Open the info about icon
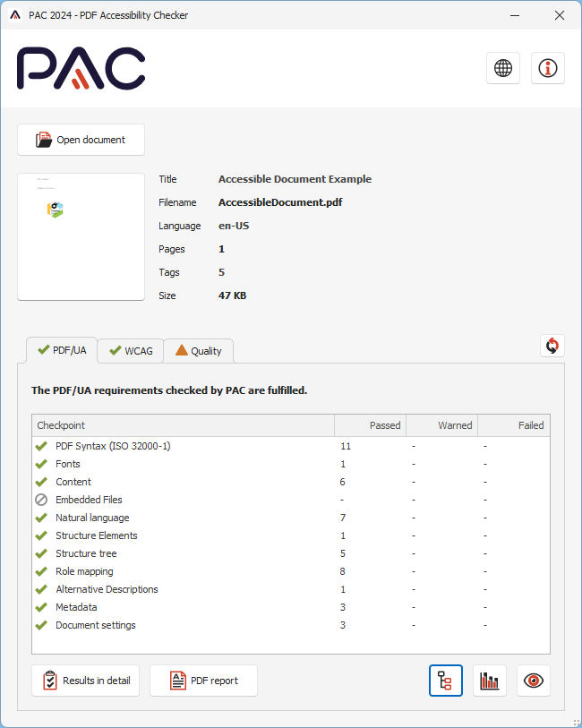Viewport: 582px width, 728px height. point(547,68)
